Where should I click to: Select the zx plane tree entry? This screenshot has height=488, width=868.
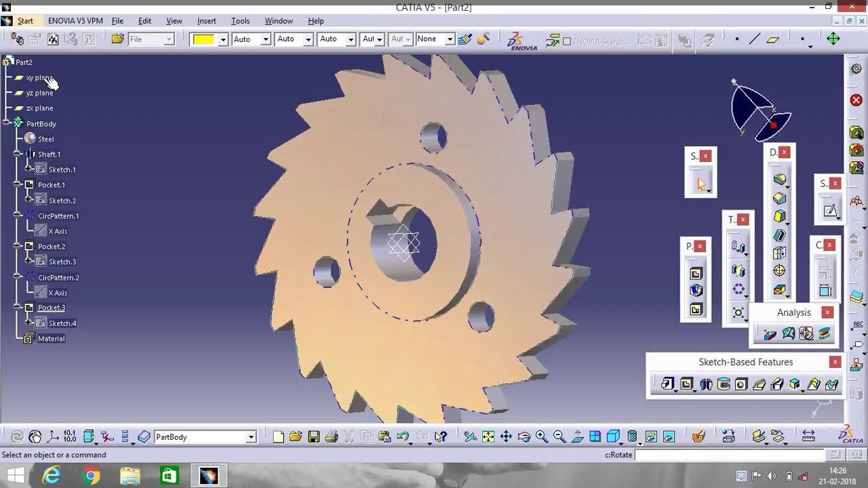[39, 108]
